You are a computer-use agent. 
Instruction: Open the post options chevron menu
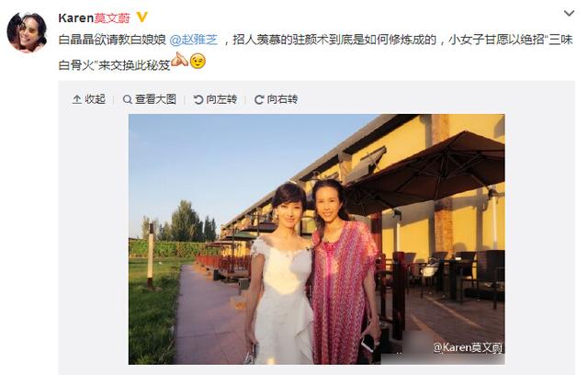[569, 14]
